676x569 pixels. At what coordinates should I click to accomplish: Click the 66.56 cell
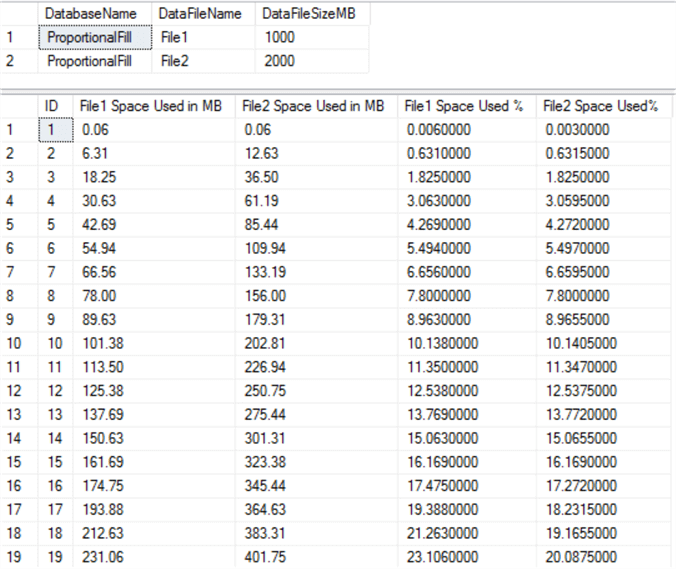(x=154, y=272)
